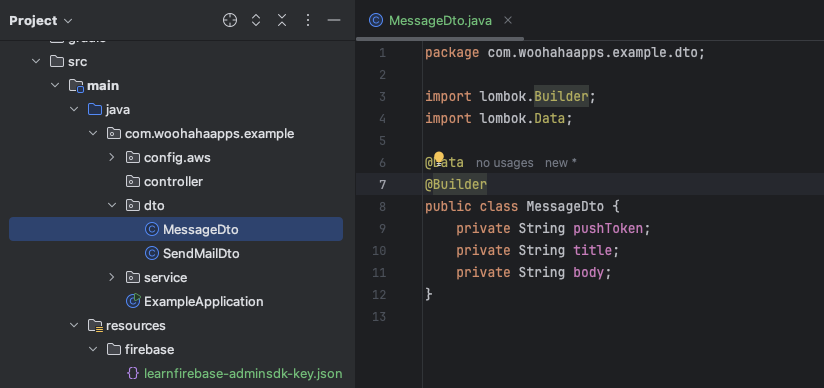Click the dto package icon

click(x=132, y=206)
